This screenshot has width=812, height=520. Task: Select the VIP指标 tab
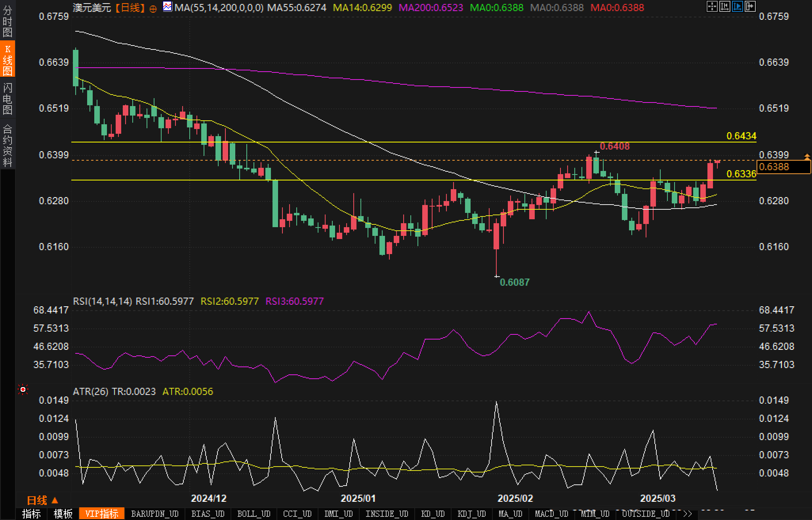pos(102,514)
